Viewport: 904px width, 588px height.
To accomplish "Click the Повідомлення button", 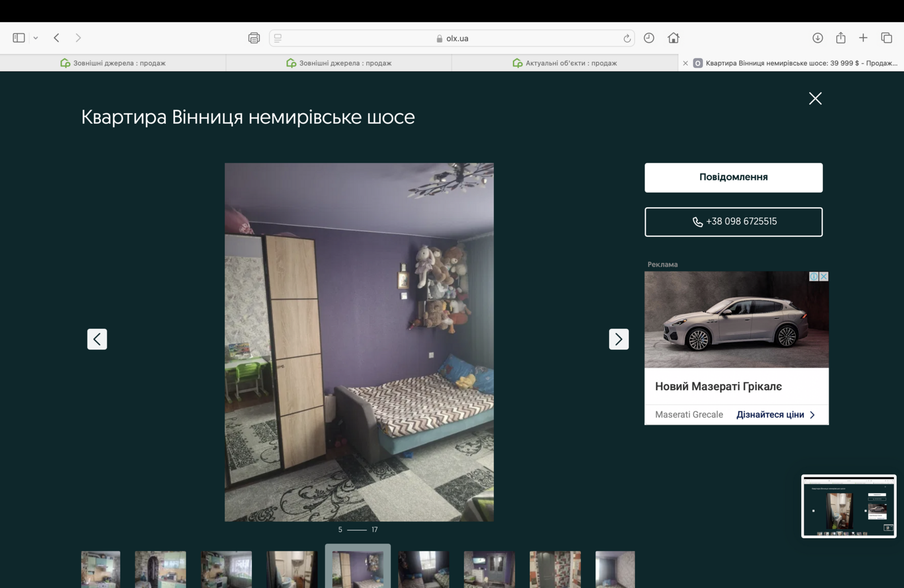I will click(733, 177).
